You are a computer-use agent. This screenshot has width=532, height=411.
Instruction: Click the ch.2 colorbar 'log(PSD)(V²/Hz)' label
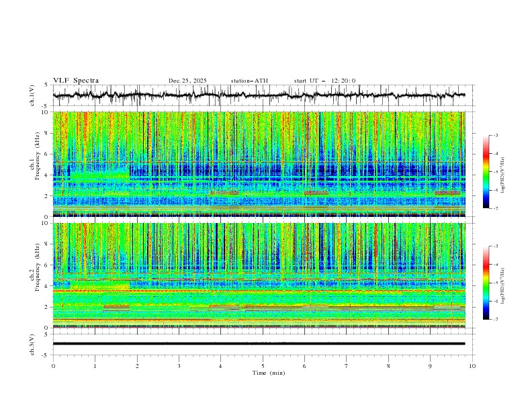503,285
